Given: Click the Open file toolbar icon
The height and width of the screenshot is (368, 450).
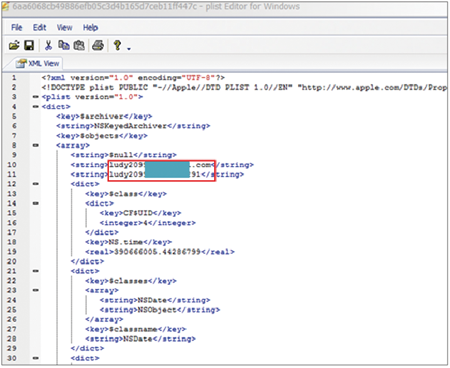Looking at the screenshot, I should click(14, 45).
